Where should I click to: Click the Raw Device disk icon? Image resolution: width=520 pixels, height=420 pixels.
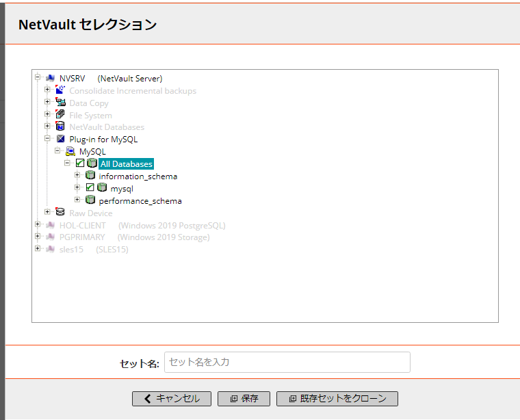(x=60, y=212)
